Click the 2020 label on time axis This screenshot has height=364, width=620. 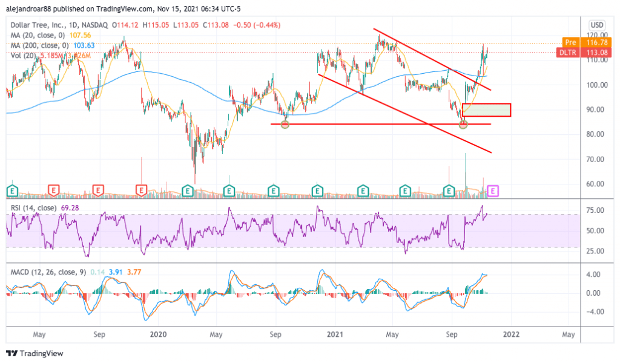[158, 334]
